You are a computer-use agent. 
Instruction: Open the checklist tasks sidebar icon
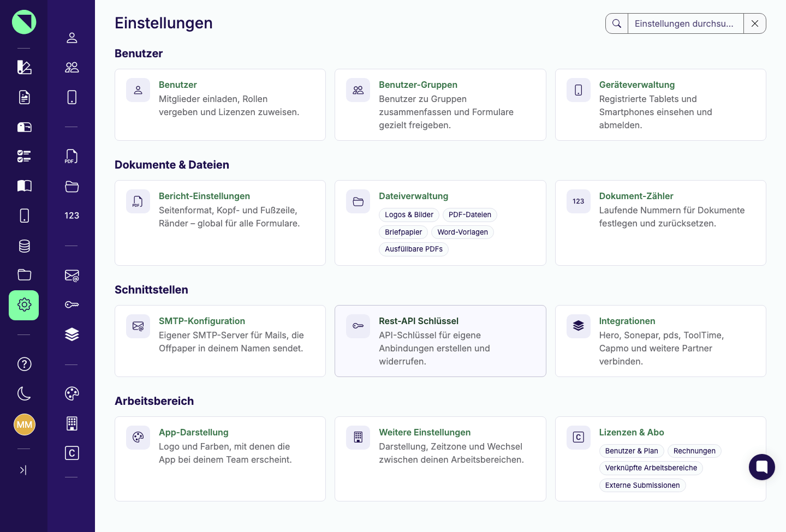[24, 157]
